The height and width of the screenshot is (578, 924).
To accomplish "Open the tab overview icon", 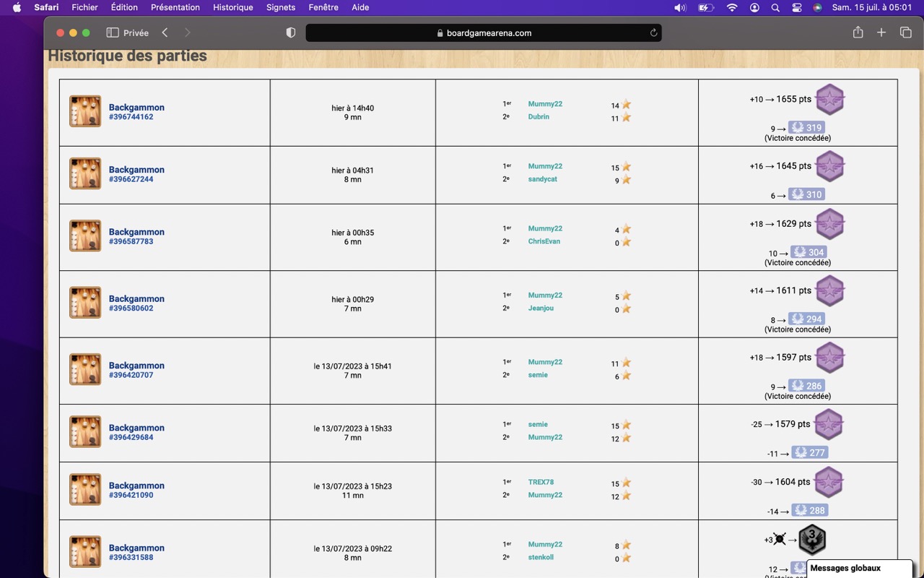I will click(905, 33).
